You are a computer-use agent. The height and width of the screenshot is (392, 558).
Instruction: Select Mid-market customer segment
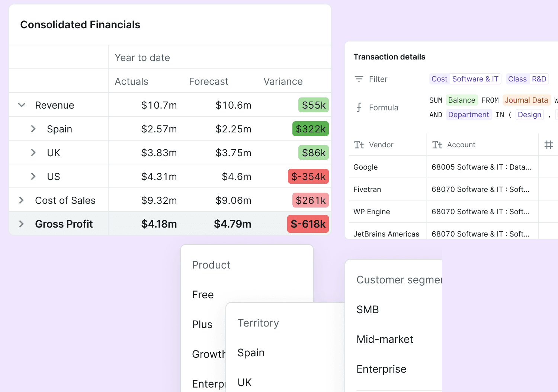[x=385, y=339]
